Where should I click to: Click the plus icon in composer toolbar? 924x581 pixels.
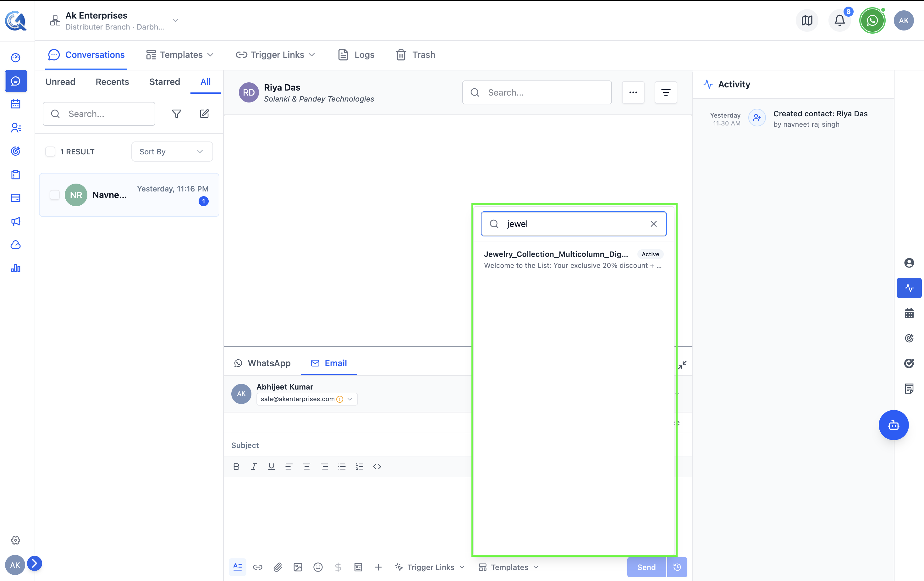click(378, 567)
